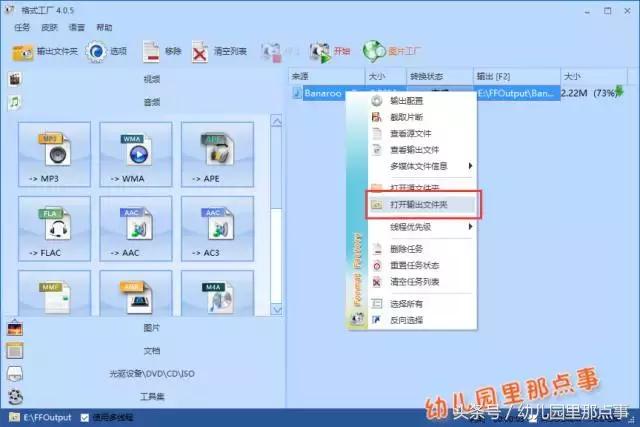Select the -> WMA format tile
The width and height of the screenshot is (640, 427).
[136, 154]
